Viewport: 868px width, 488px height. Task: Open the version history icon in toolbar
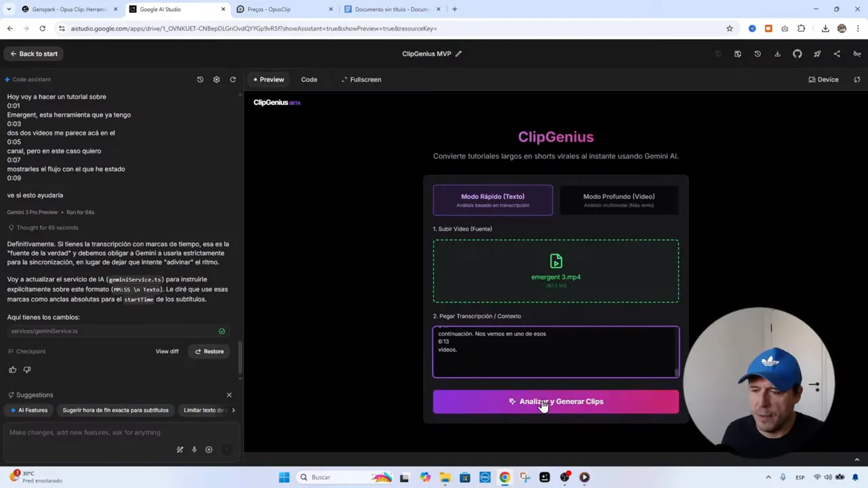pos(757,54)
